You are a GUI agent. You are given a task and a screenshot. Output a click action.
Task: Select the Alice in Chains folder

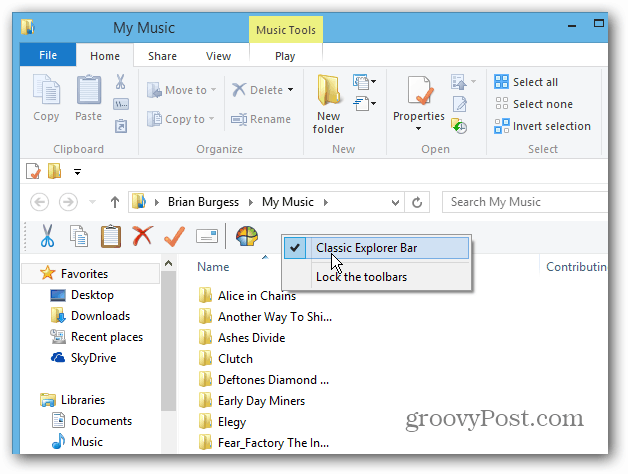(x=247, y=296)
